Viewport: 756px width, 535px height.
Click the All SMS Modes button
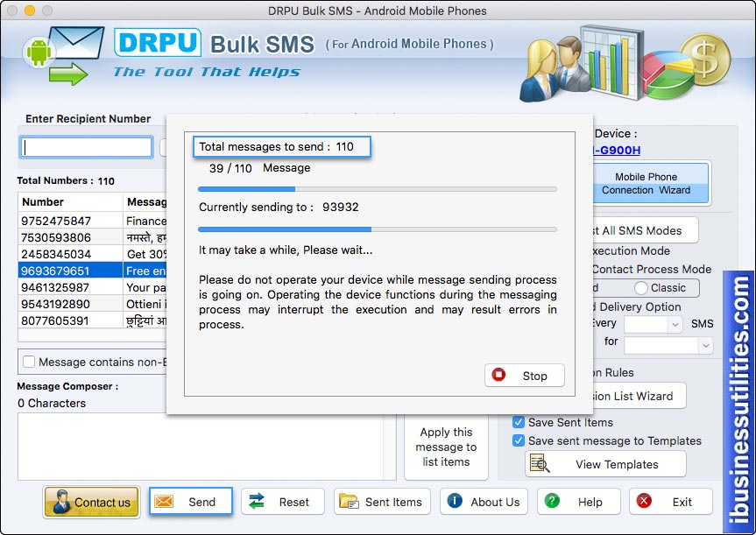click(645, 230)
